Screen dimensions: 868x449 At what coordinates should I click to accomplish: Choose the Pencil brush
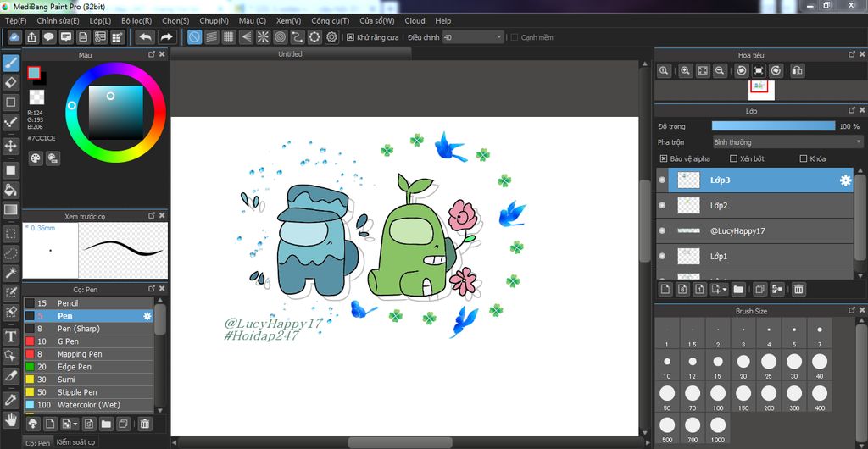point(88,303)
